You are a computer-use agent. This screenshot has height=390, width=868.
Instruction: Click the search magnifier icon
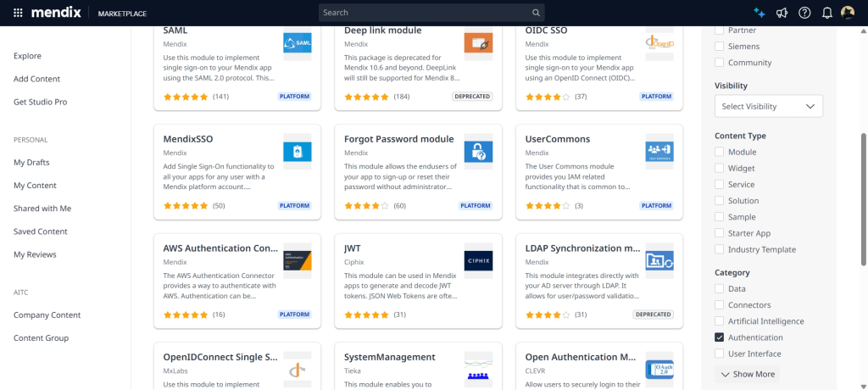coord(536,13)
